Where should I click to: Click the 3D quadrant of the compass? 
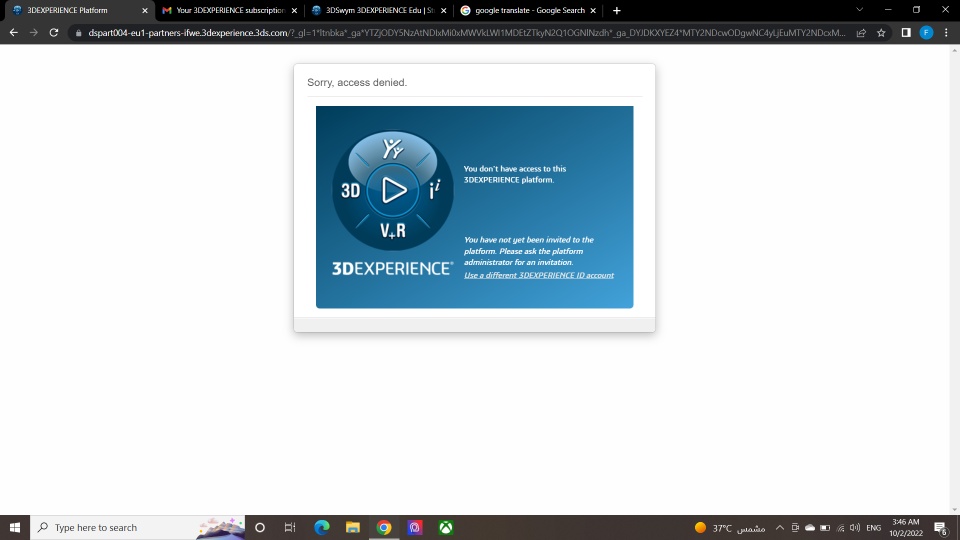pos(350,190)
